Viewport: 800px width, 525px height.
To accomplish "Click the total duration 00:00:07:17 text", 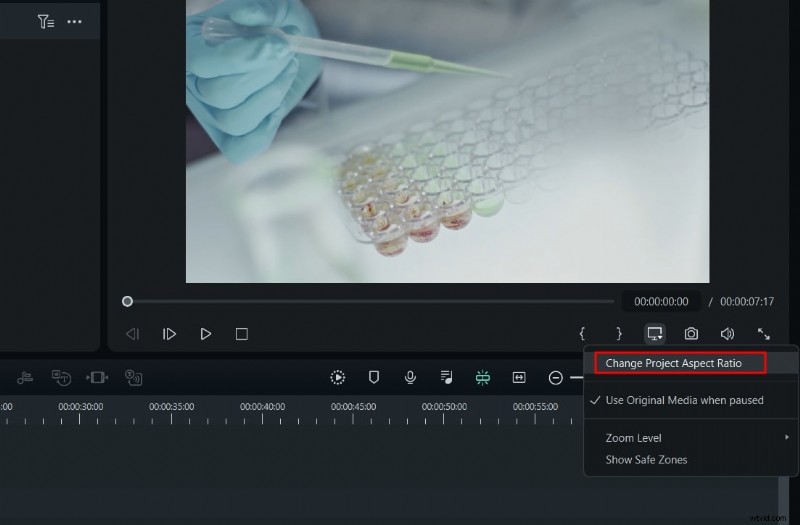I will pyautogui.click(x=747, y=302).
